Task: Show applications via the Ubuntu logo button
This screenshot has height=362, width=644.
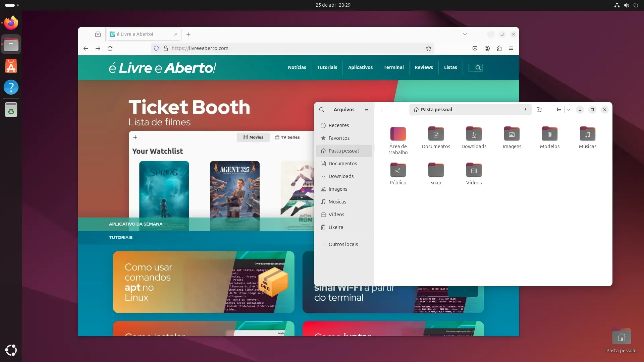Action: pos(11,350)
